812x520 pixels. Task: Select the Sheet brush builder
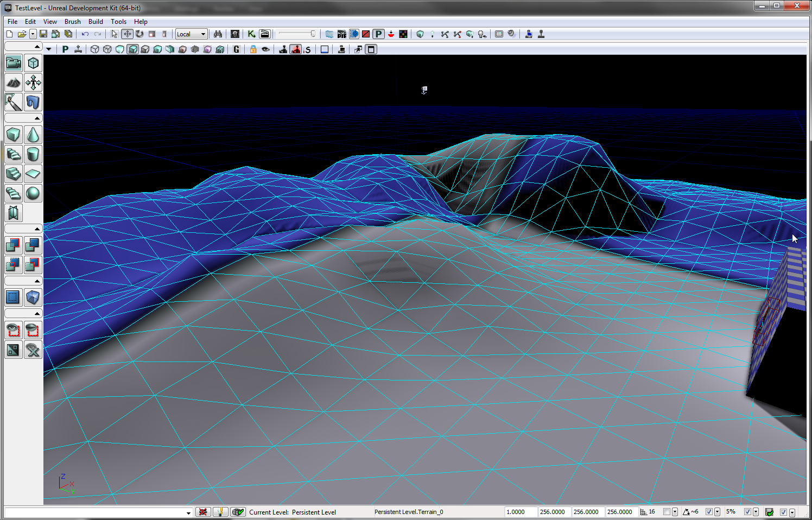point(33,174)
